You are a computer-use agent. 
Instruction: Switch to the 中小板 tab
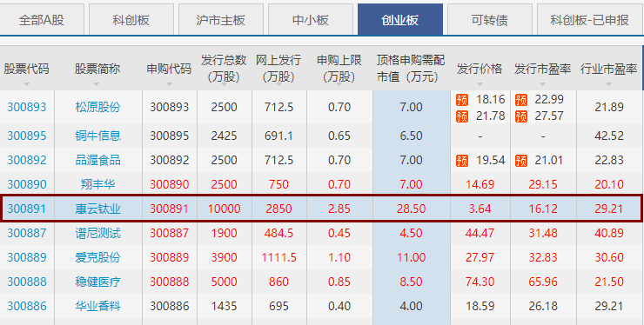point(311,19)
